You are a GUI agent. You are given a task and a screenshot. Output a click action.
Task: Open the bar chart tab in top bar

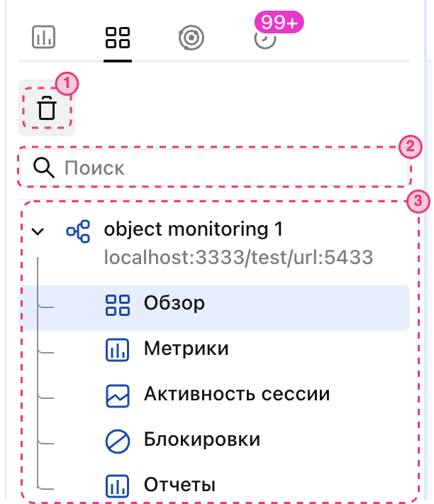pos(44,38)
